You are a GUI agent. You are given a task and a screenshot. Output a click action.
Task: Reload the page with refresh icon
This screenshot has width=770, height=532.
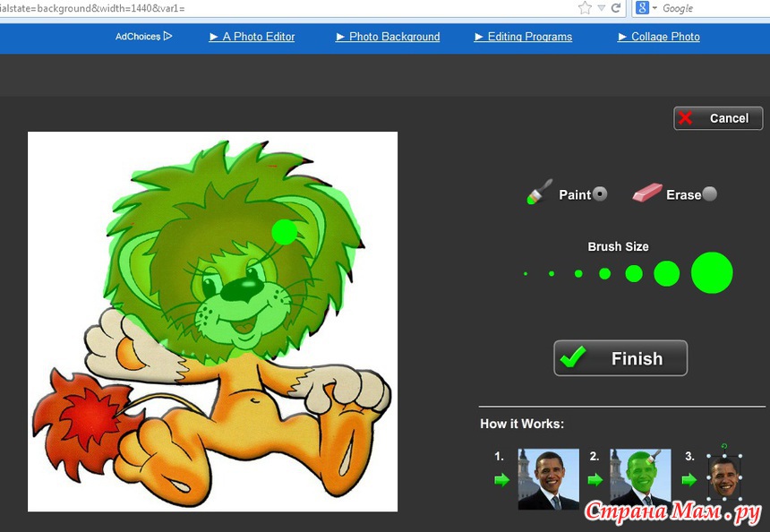[x=616, y=8]
